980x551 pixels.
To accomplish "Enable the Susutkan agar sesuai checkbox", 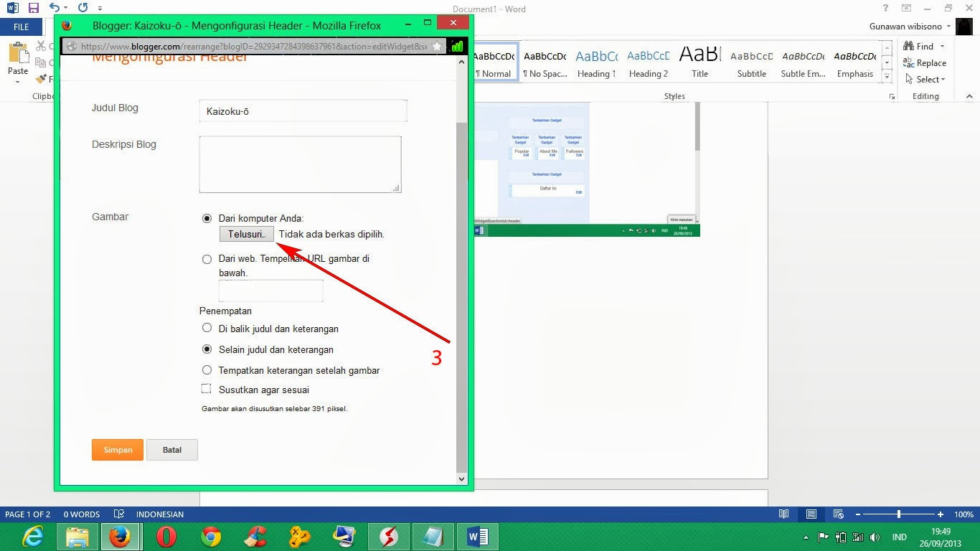I will tap(206, 389).
